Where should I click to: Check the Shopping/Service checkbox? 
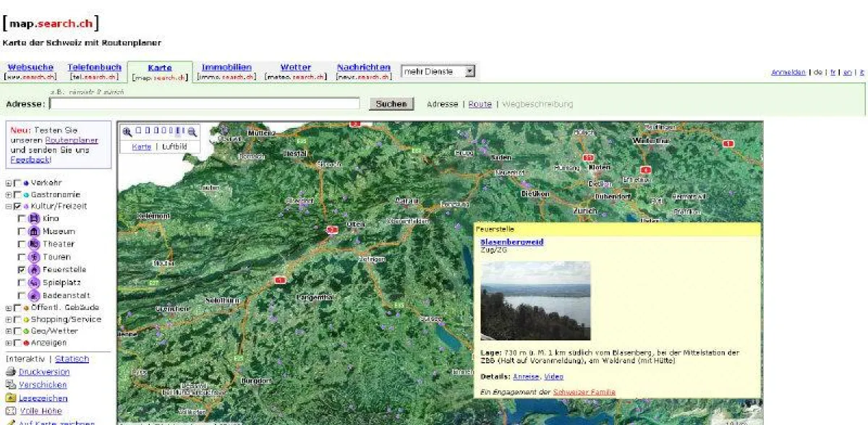pyautogui.click(x=16, y=319)
